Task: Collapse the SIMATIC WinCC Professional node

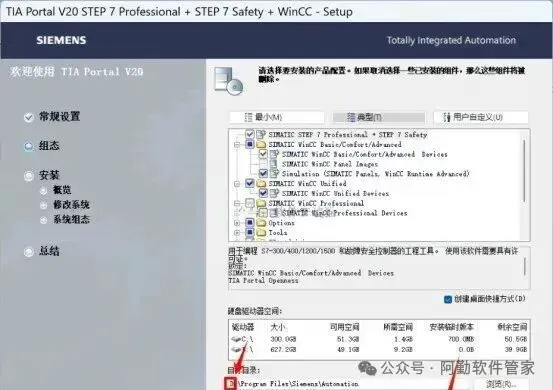Action: 237,203
